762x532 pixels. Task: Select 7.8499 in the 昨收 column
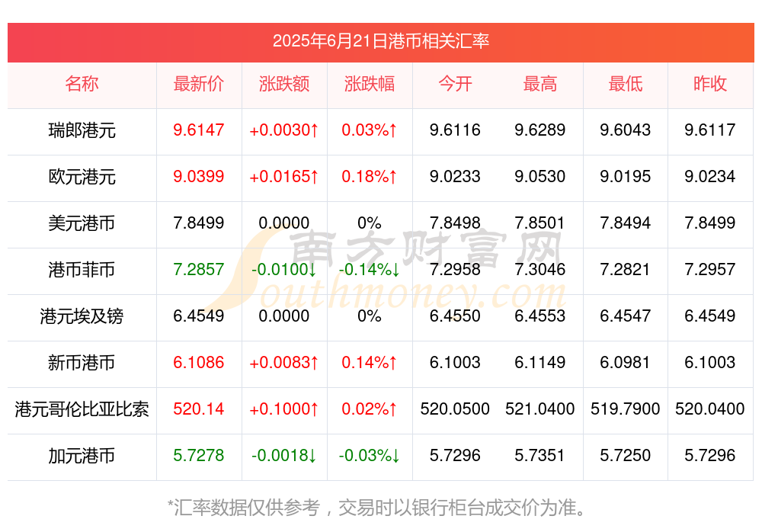point(710,223)
